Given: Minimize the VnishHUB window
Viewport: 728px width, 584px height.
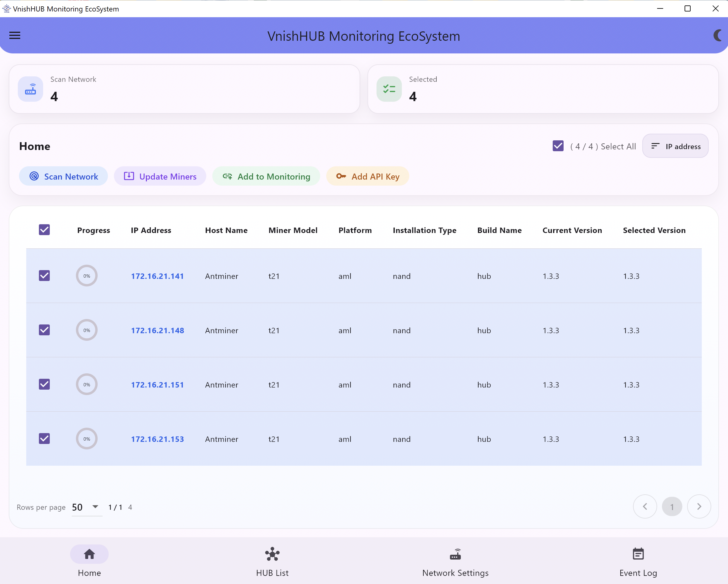Looking at the screenshot, I should (x=660, y=8).
